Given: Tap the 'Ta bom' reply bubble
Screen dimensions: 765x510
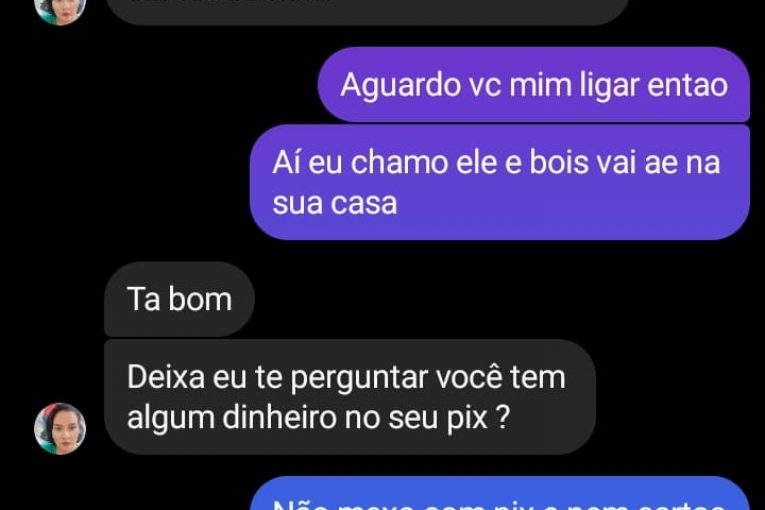Looking at the screenshot, I should (179, 299).
